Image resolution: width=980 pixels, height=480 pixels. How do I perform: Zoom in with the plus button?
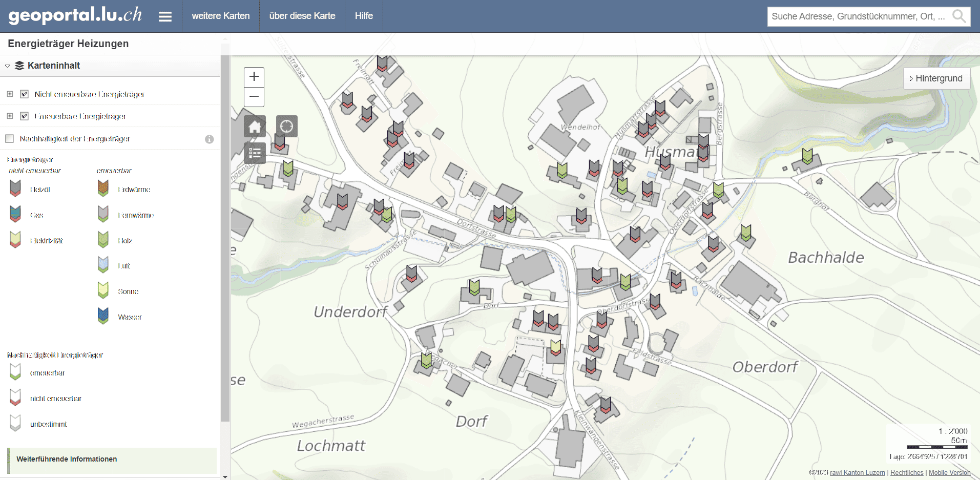click(254, 77)
